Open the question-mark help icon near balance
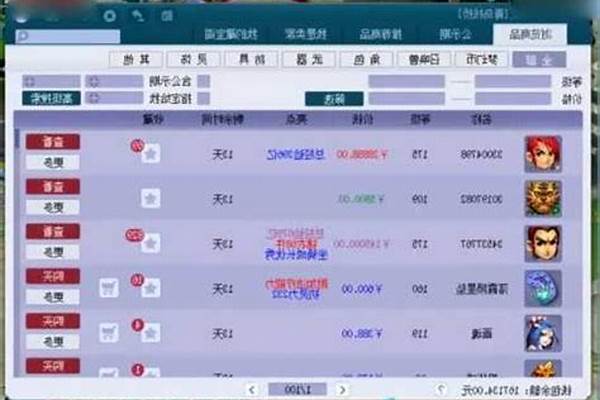The height and width of the screenshot is (400, 600). pos(441,390)
